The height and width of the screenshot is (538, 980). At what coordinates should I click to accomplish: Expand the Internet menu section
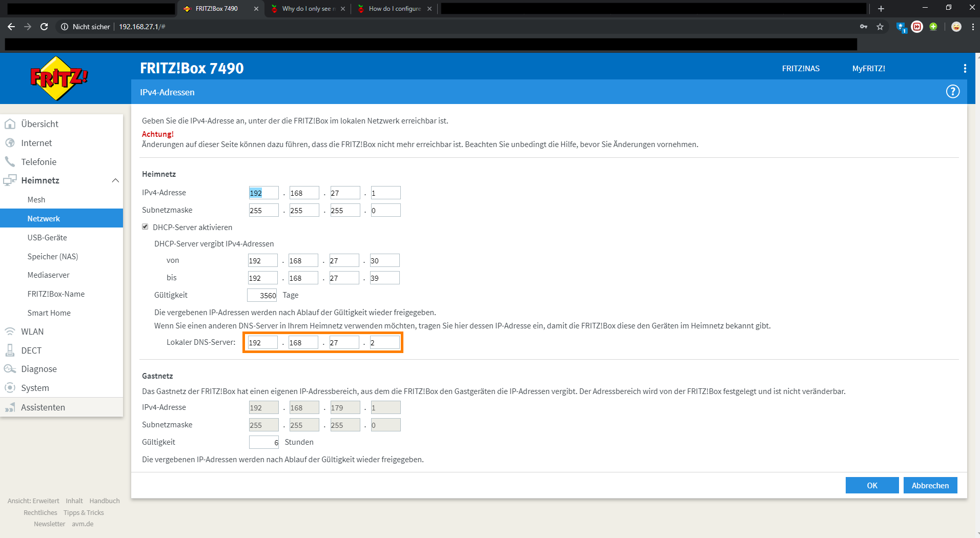click(x=36, y=143)
